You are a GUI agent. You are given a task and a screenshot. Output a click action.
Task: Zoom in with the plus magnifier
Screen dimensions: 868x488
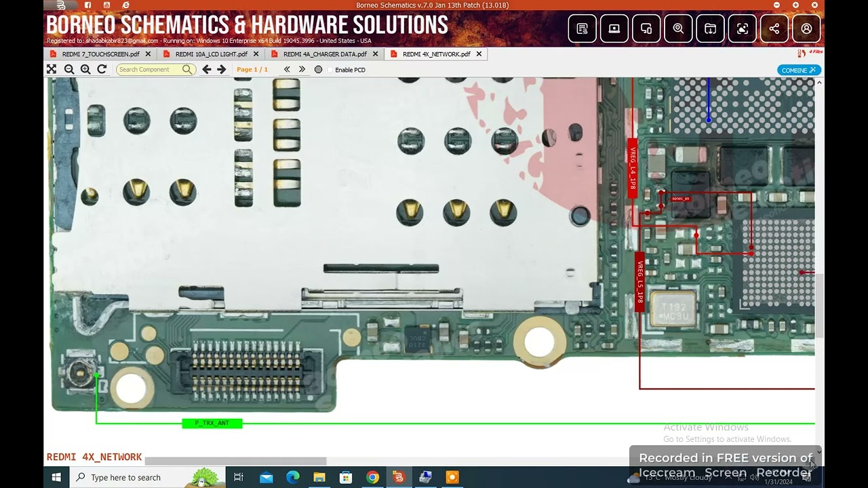click(85, 69)
